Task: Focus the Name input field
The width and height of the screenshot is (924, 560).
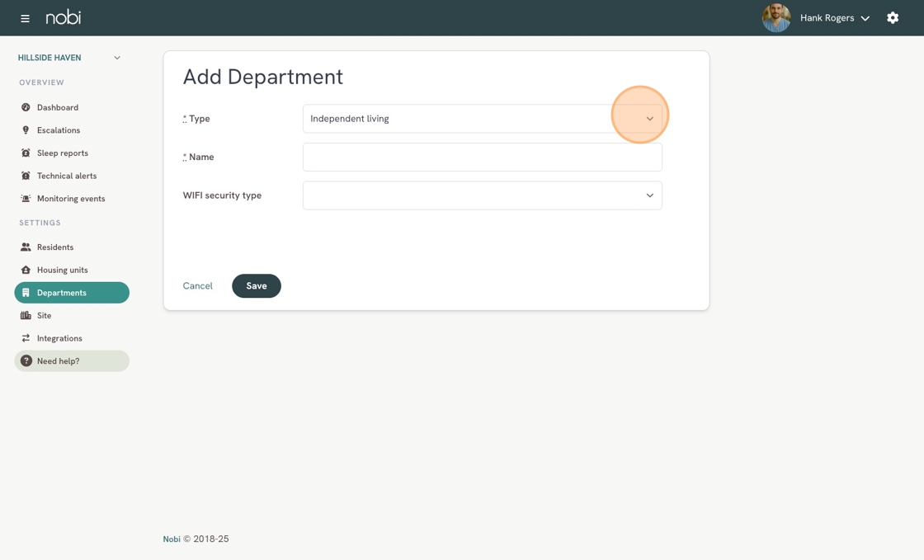Action: click(x=482, y=157)
